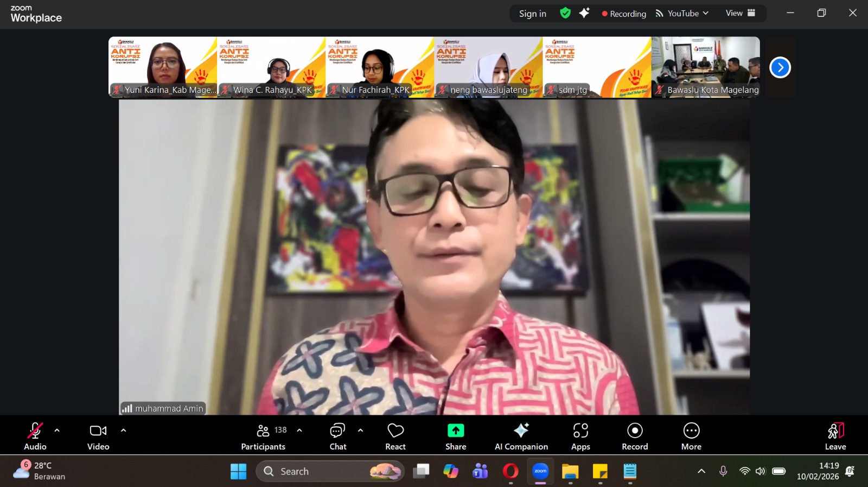This screenshot has width=868, height=487.
Task: Open the clock showing 14:19
Action: pyautogui.click(x=818, y=471)
